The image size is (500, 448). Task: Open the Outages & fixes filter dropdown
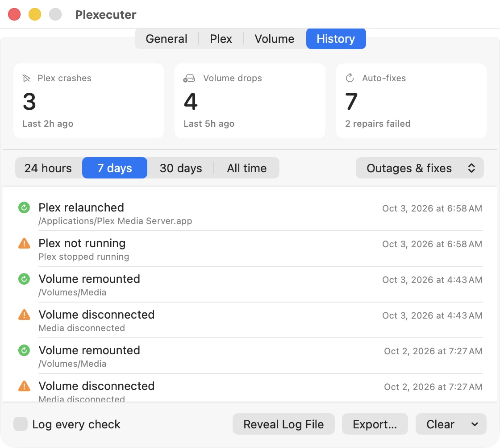click(x=420, y=168)
